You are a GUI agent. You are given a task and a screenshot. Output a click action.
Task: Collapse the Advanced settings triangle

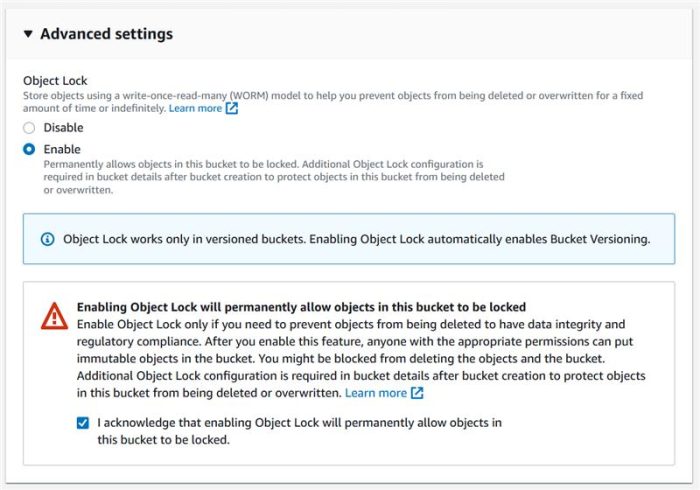28,34
